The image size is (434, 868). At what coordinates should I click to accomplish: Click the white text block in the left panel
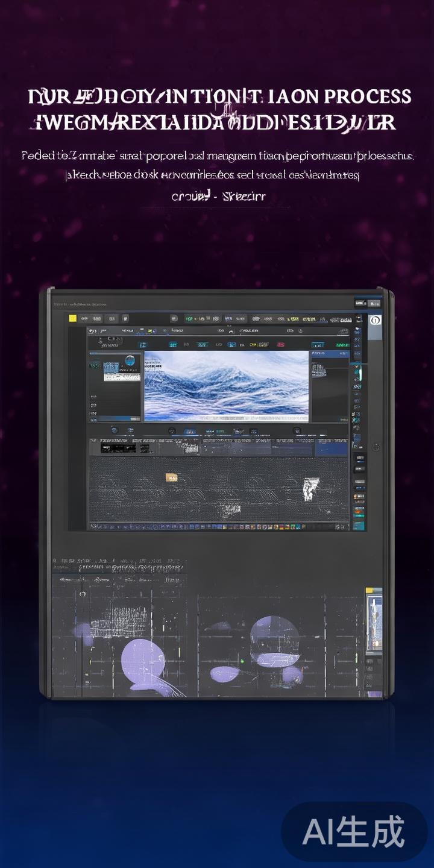(122, 377)
